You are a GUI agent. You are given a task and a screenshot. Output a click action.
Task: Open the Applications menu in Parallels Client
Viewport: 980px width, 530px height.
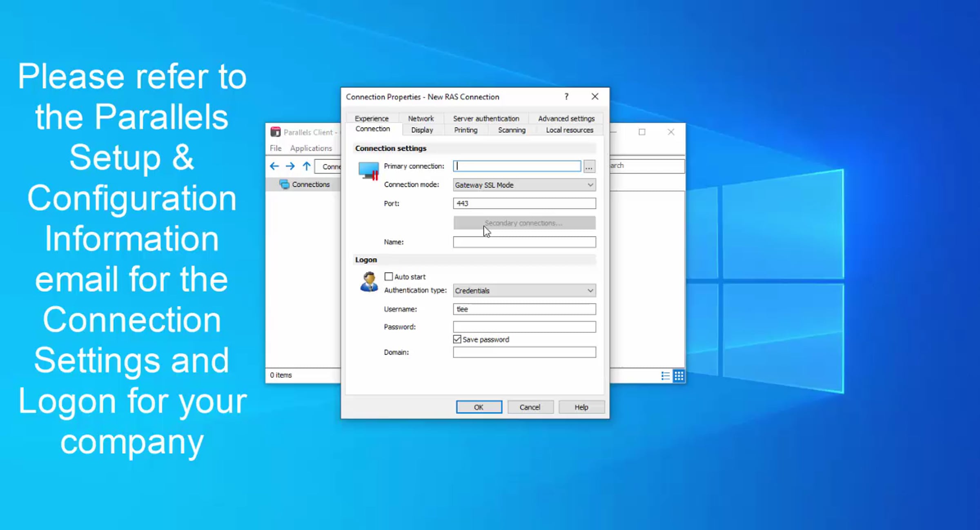pos(311,148)
